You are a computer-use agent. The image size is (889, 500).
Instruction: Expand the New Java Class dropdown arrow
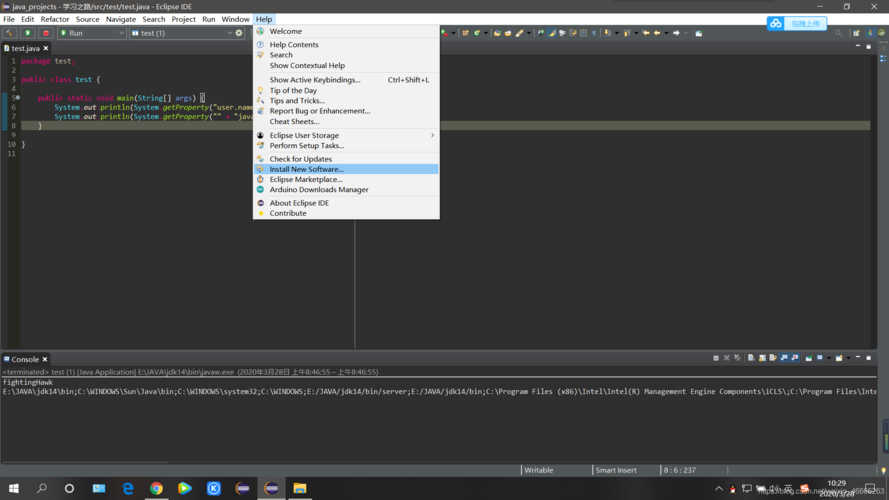pyautogui.click(x=486, y=33)
